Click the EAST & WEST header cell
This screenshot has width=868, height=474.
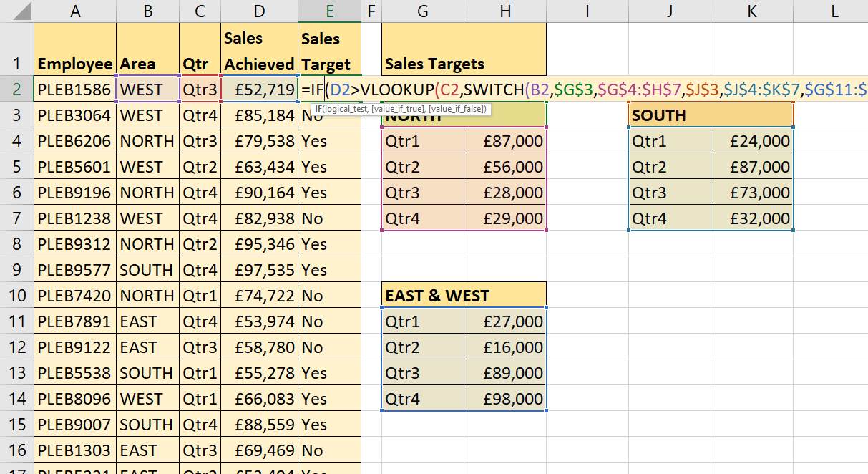click(x=422, y=294)
